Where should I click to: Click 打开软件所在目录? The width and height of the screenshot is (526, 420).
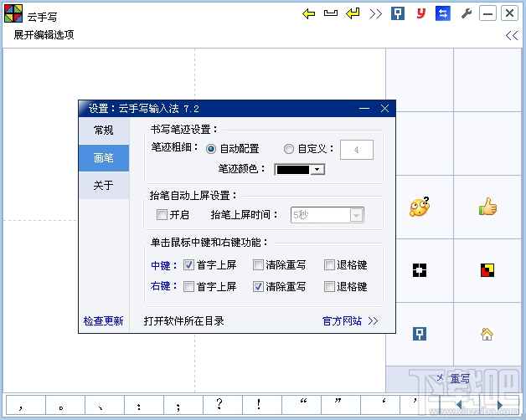tap(183, 321)
